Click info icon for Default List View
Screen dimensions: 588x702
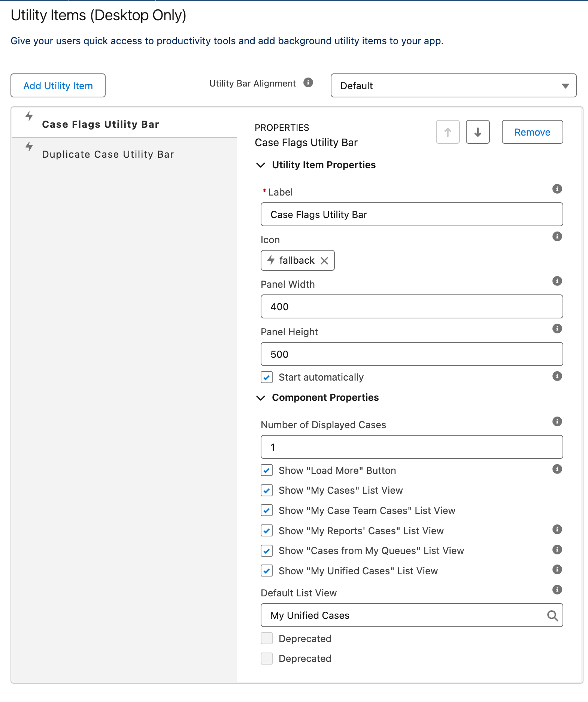point(557,590)
